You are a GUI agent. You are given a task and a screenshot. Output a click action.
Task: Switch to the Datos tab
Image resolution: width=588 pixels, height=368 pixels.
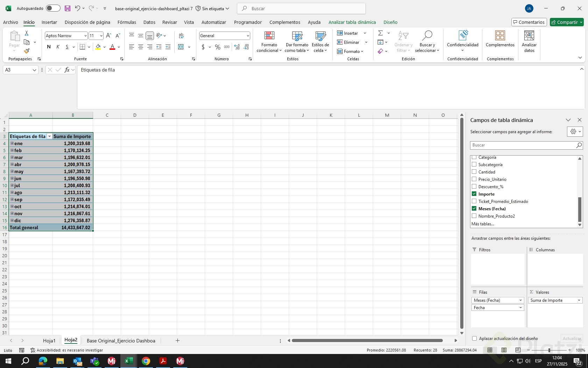[149, 22]
